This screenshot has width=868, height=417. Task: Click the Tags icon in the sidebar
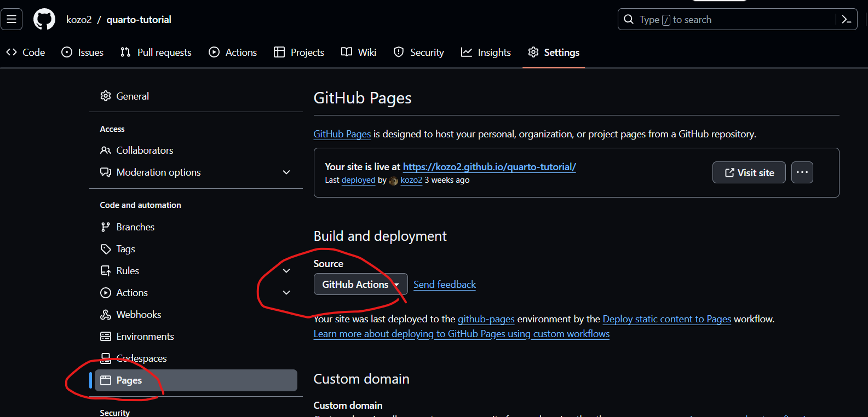[106, 249]
